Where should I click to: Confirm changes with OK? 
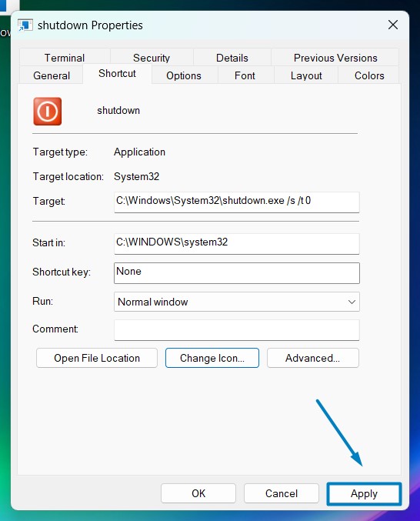pos(198,493)
